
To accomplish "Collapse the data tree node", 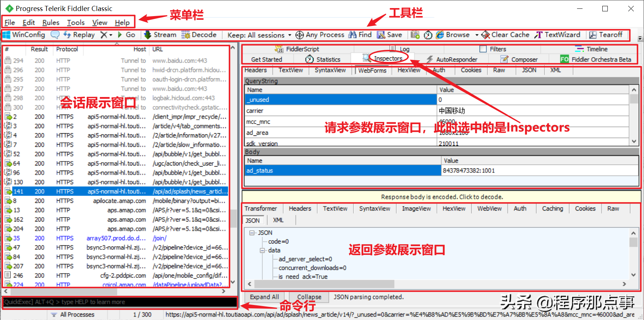I will (x=262, y=250).
